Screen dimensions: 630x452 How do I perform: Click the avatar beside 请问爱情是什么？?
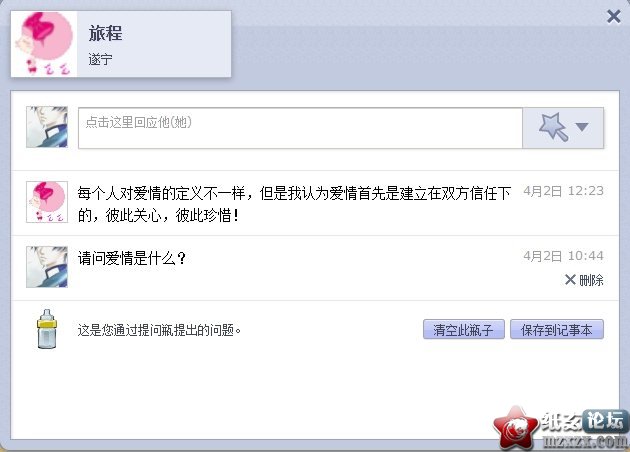pos(47,267)
